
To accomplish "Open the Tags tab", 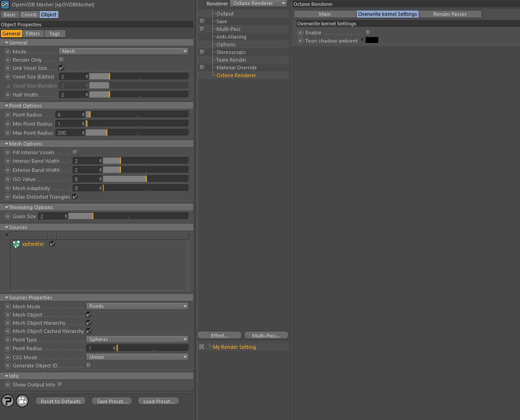I will pyautogui.click(x=54, y=34).
